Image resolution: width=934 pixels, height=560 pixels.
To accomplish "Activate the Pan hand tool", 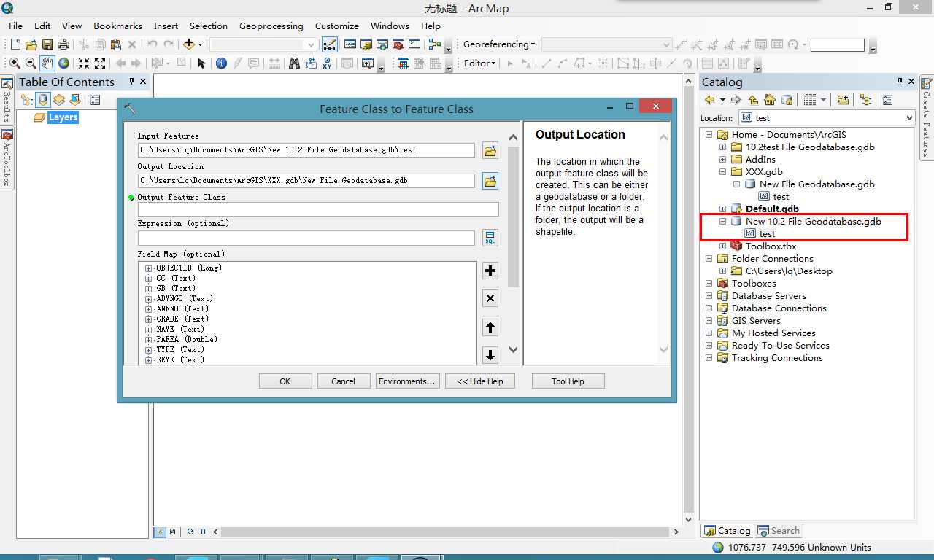I will click(x=47, y=63).
